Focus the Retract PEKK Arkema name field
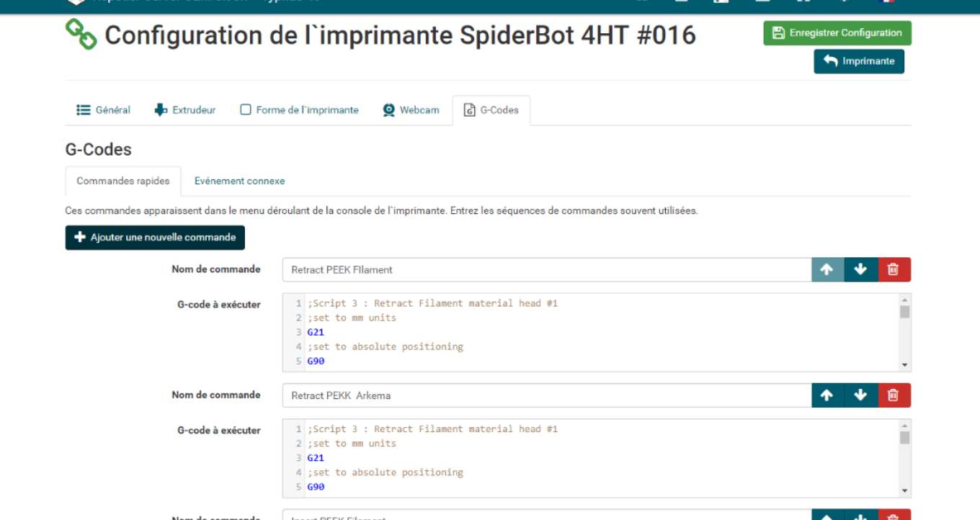980x520 pixels. pos(547,395)
